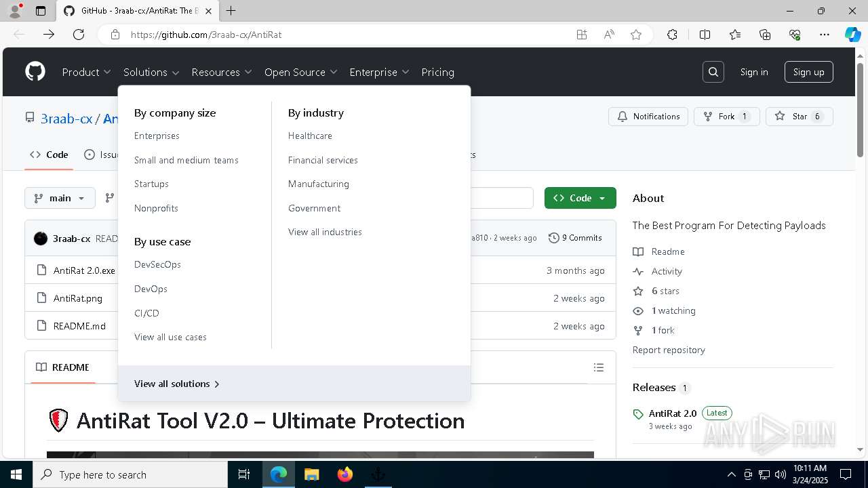
Task: Toggle split screen icon in toolbar
Action: coord(705,35)
